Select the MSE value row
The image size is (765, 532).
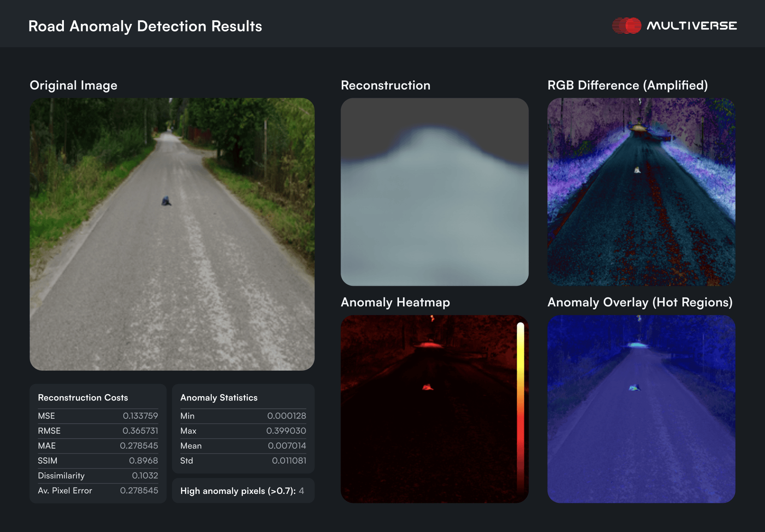point(98,416)
